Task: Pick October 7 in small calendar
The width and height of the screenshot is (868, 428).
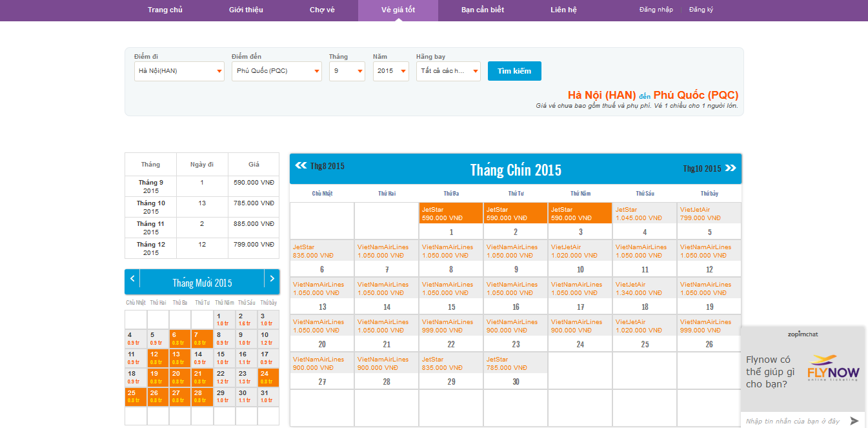Action: click(x=202, y=339)
